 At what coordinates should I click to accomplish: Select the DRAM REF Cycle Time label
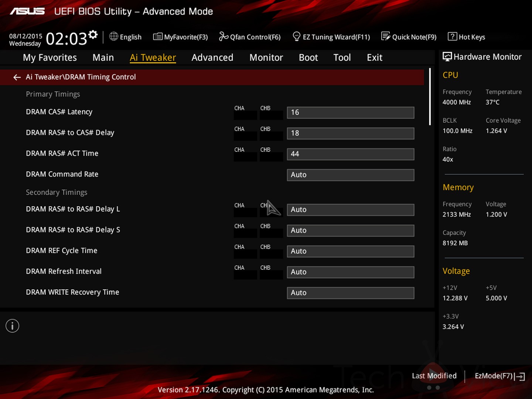(62, 250)
